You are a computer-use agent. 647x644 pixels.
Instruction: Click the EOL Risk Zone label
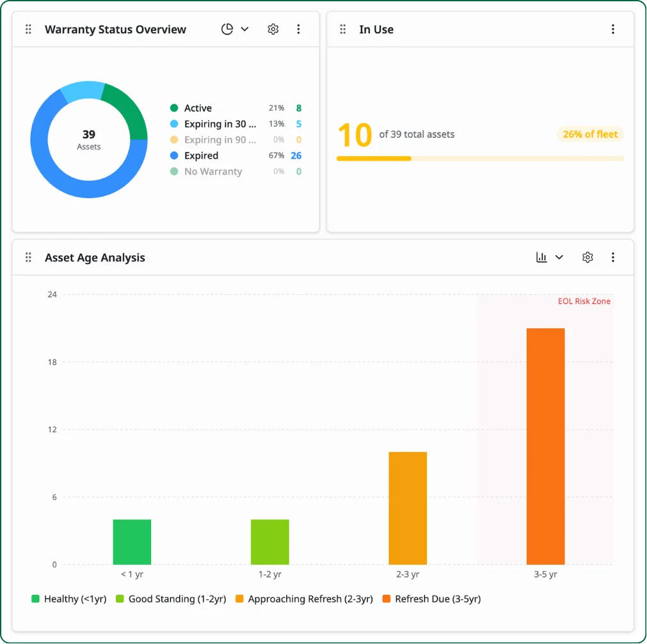584,301
